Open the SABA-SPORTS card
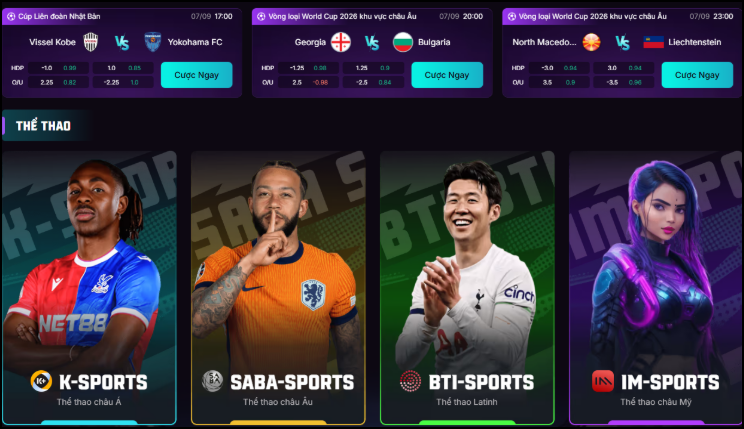 click(278, 288)
